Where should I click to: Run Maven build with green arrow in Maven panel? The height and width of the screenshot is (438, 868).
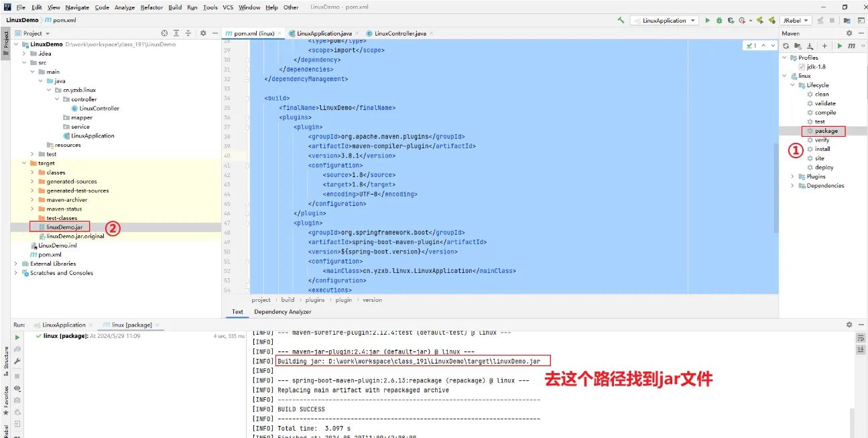pos(839,46)
